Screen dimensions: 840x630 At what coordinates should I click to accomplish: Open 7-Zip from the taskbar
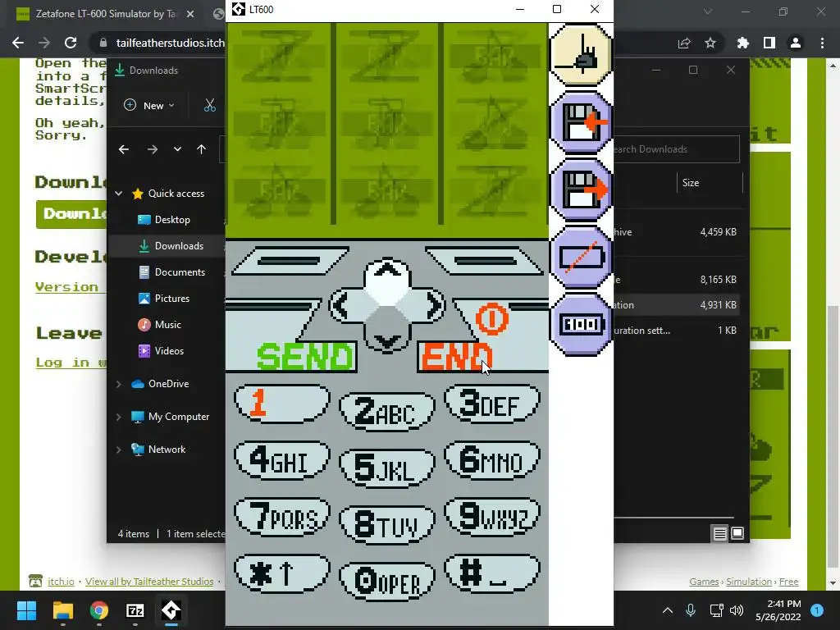[135, 610]
